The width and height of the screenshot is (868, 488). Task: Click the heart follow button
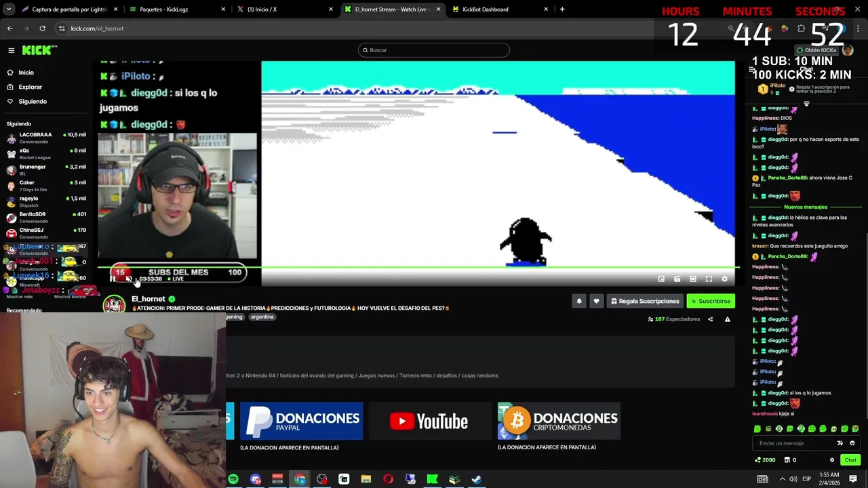596,301
